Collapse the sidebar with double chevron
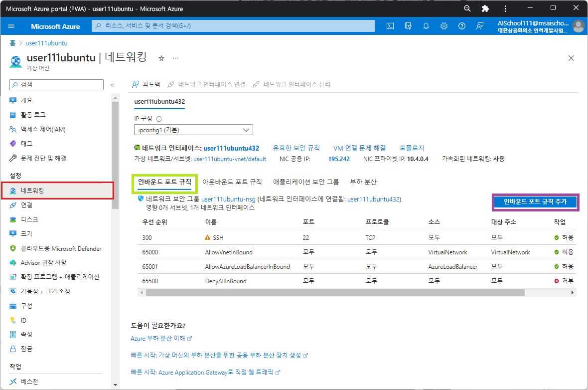Image resolution: width=588 pixels, height=390 pixels. tap(112, 85)
